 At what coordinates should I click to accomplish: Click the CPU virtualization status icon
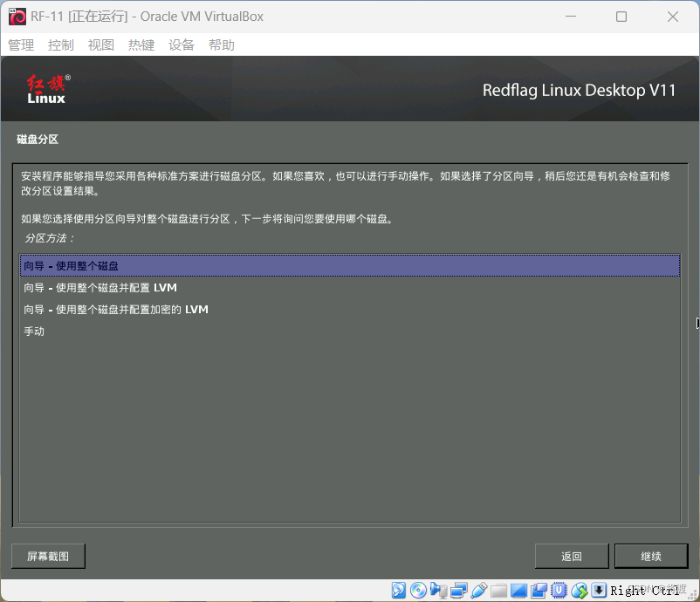pyautogui.click(x=559, y=591)
